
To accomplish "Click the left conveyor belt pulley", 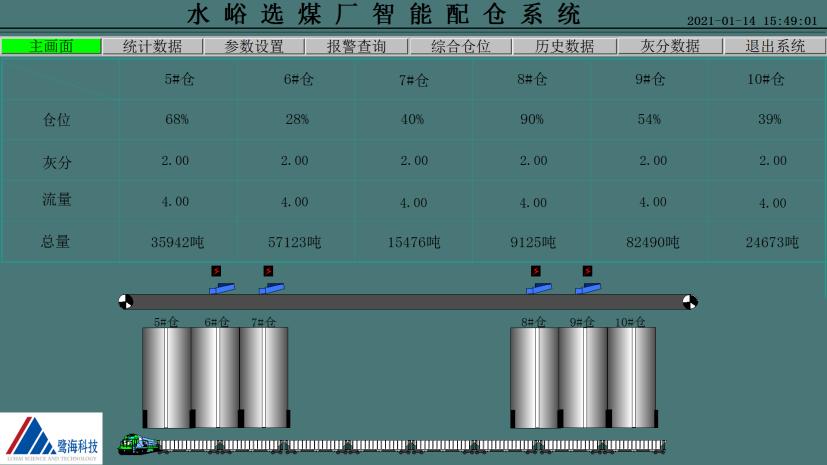I will click(x=126, y=302).
